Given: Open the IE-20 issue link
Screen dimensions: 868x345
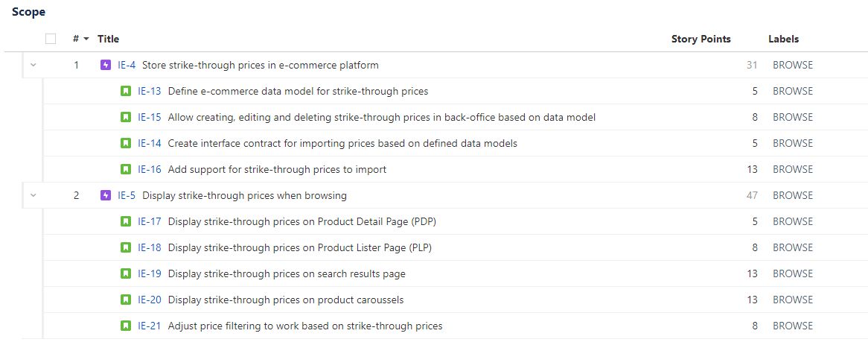Looking at the screenshot, I should pos(150,300).
